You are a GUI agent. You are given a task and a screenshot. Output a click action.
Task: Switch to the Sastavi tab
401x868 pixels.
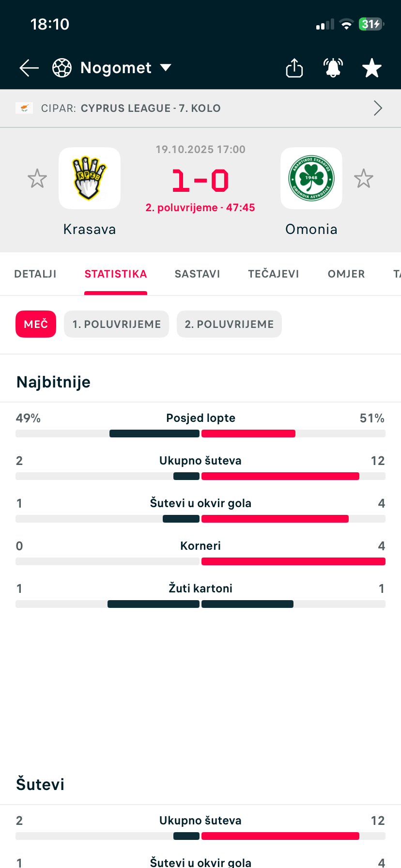[x=197, y=274]
